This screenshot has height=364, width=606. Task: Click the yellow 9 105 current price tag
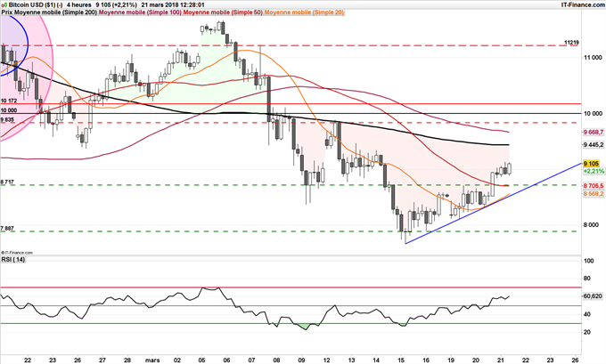click(x=592, y=164)
